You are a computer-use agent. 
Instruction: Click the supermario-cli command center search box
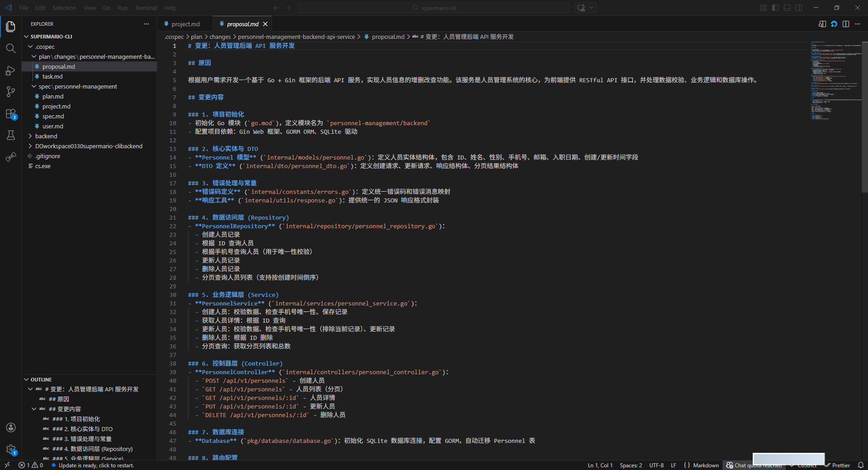click(x=433, y=8)
